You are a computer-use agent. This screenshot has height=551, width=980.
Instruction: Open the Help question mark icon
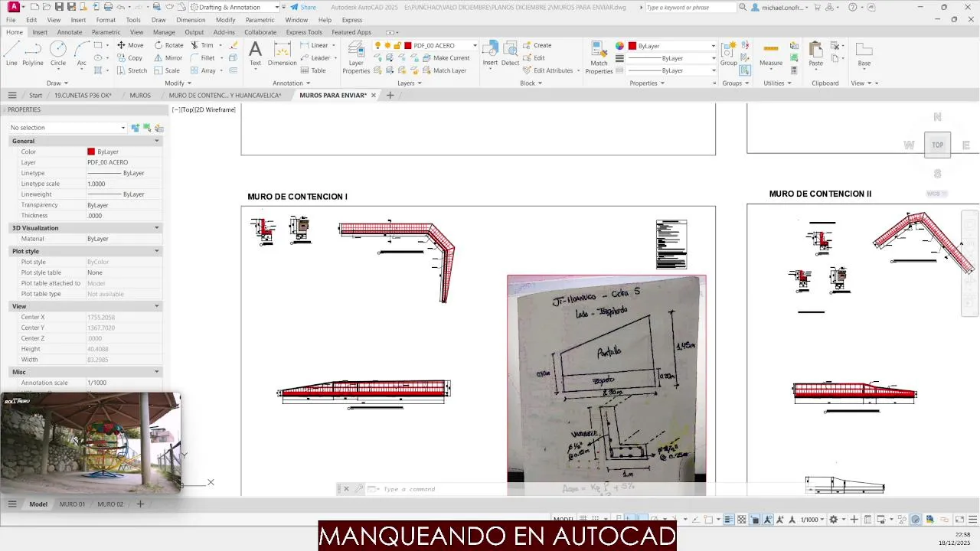pos(853,7)
